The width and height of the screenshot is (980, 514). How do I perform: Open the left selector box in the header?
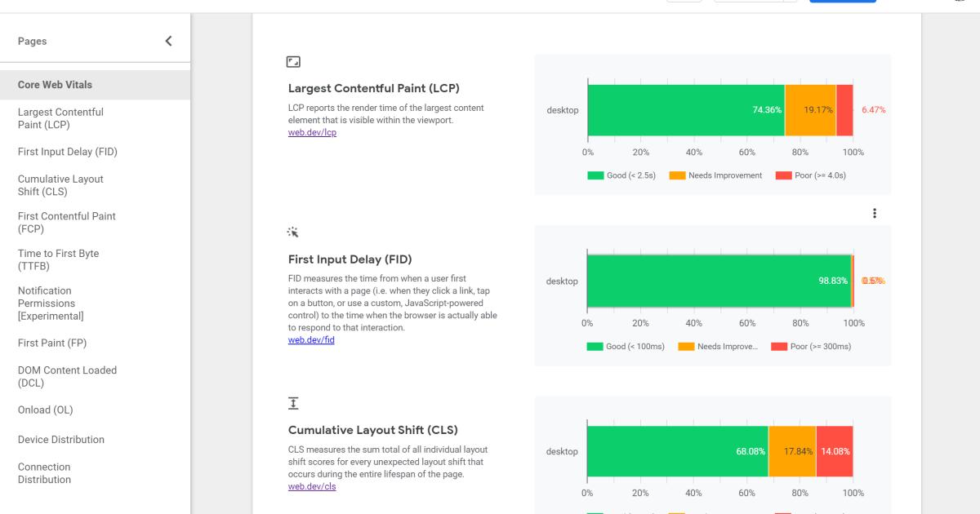click(684, 1)
